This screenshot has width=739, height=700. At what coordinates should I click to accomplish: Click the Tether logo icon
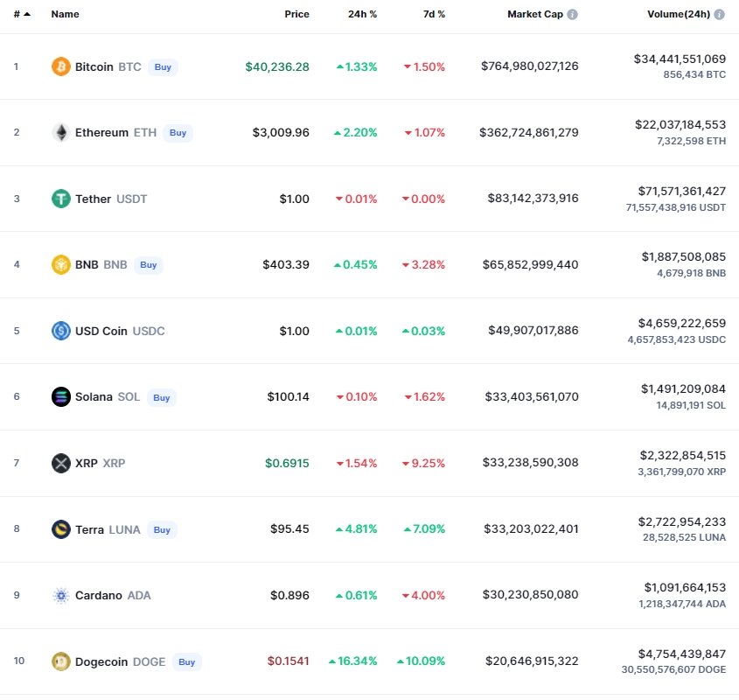click(x=61, y=199)
